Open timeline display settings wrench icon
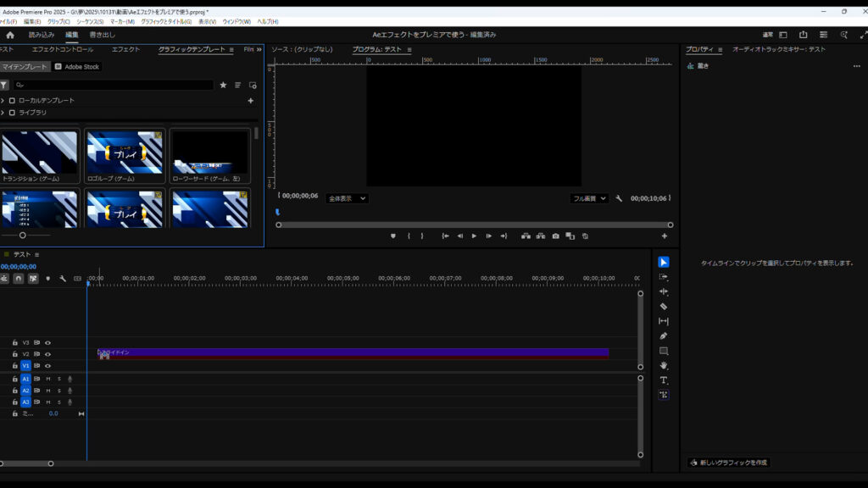868x488 pixels. coord(63,279)
